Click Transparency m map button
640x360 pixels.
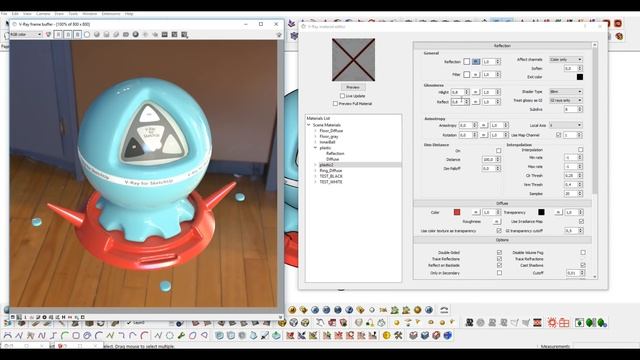558,212
